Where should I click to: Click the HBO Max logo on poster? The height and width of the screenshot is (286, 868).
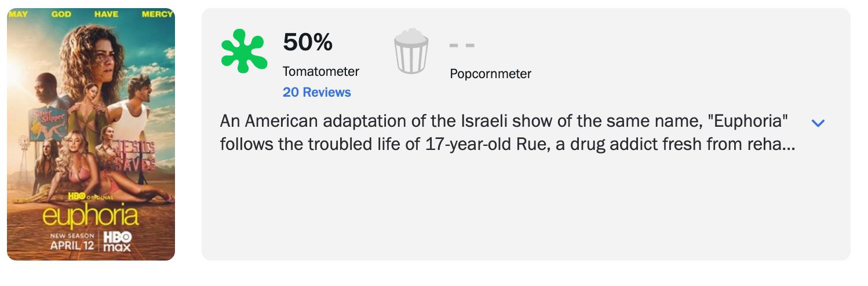tap(118, 241)
